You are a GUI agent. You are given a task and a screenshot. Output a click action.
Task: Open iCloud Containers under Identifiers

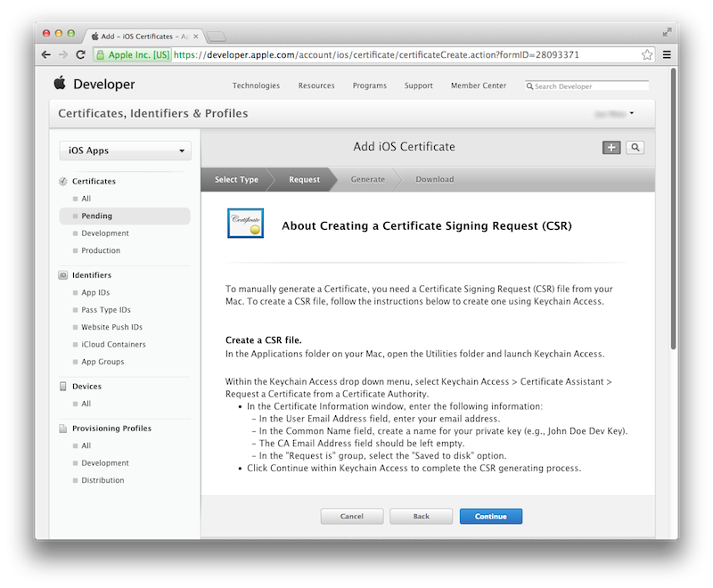113,345
